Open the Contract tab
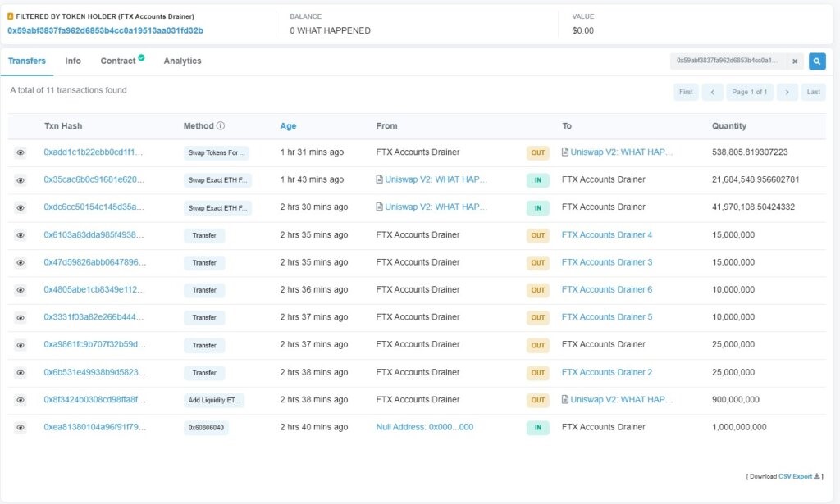840x504 pixels. coord(118,61)
